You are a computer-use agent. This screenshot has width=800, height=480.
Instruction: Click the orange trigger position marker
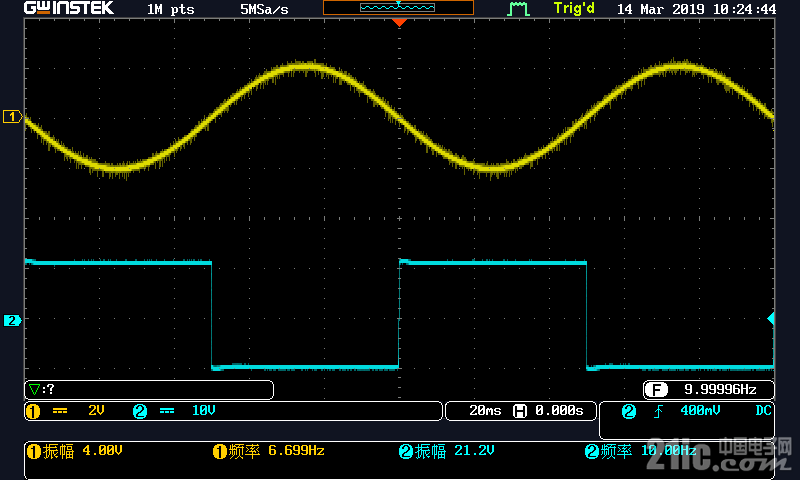tap(399, 22)
